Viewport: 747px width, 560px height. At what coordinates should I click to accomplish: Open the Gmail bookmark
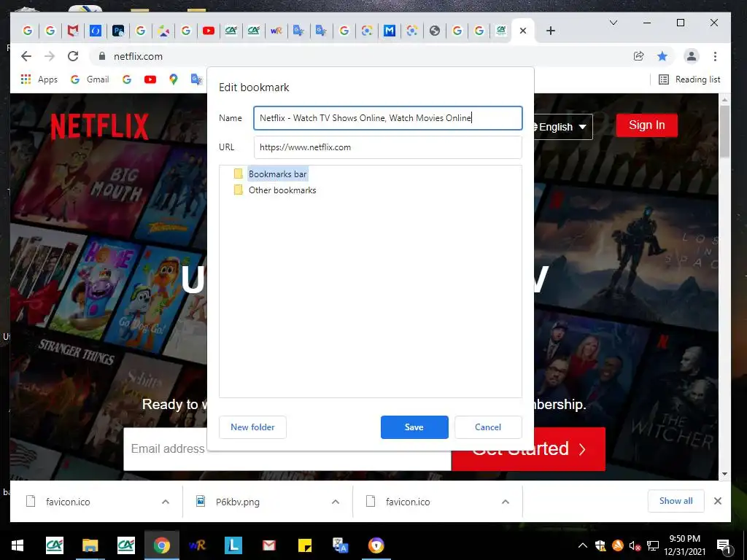90,79
